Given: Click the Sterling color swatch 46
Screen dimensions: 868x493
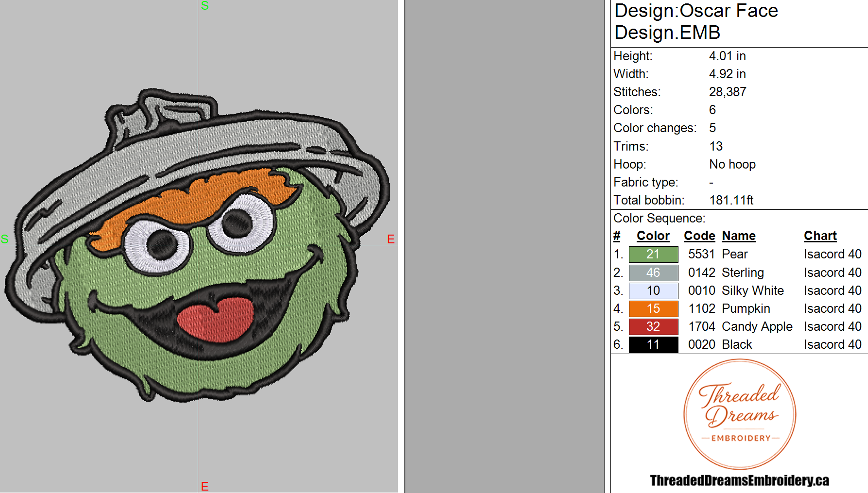Looking at the screenshot, I should tap(653, 272).
